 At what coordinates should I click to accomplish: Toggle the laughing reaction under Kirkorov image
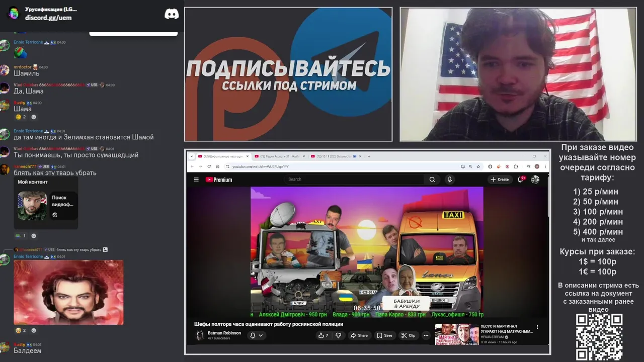tap(21, 330)
